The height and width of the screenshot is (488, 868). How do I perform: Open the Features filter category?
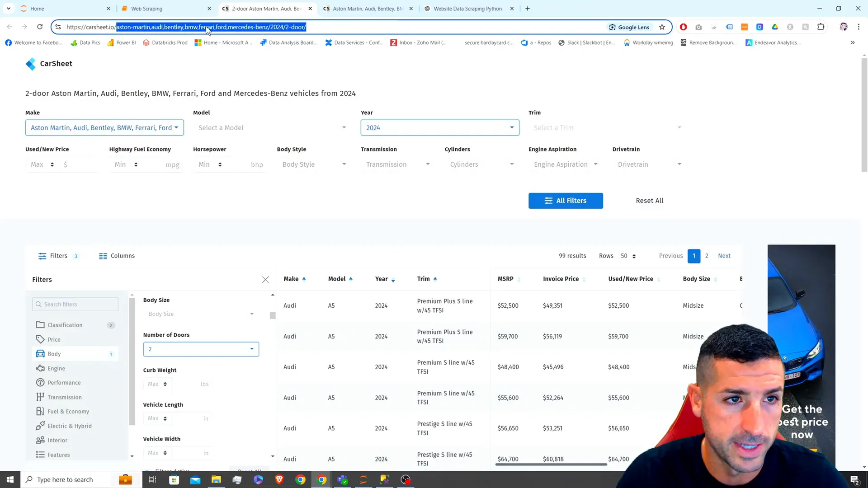[75, 455]
